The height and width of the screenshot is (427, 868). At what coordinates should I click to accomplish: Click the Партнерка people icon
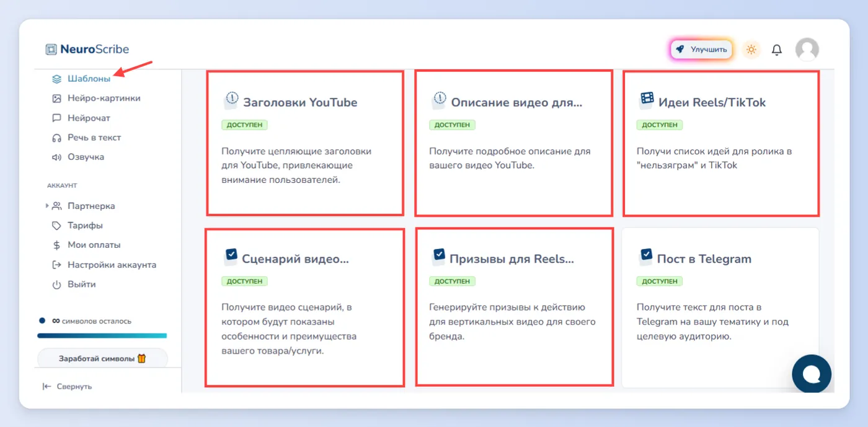[56, 206]
